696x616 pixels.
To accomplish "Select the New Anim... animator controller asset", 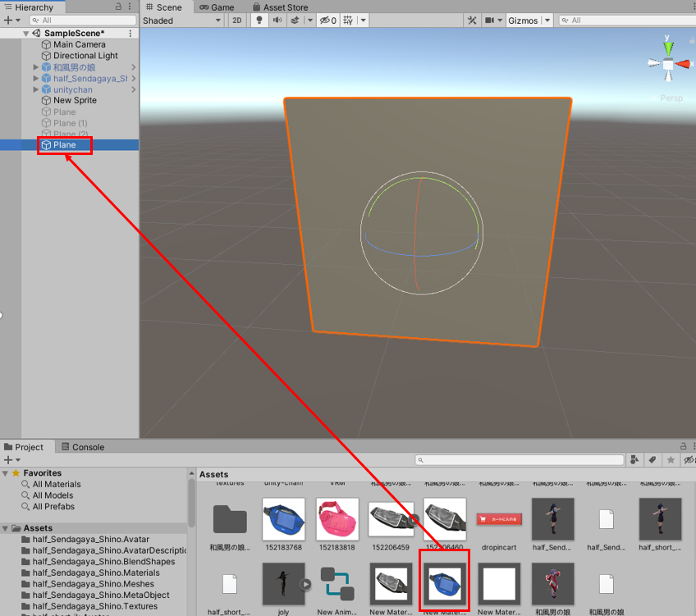I will (337, 584).
